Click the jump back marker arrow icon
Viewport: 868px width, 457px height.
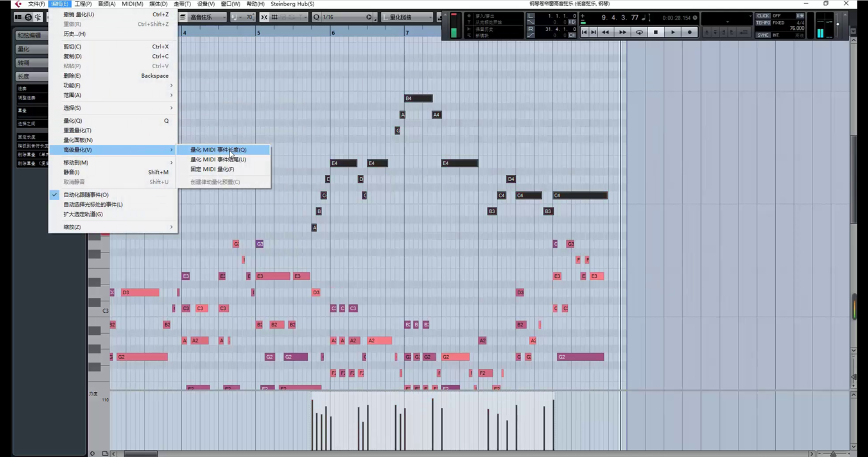pos(744,32)
